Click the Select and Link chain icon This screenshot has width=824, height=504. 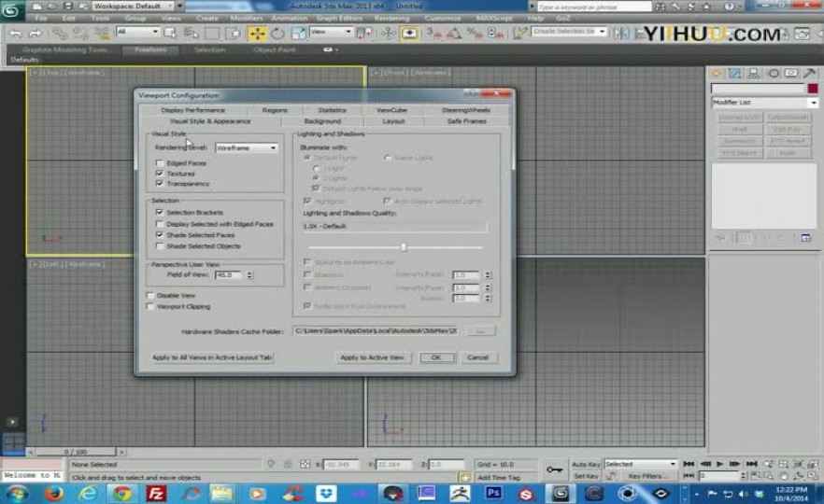coord(60,34)
